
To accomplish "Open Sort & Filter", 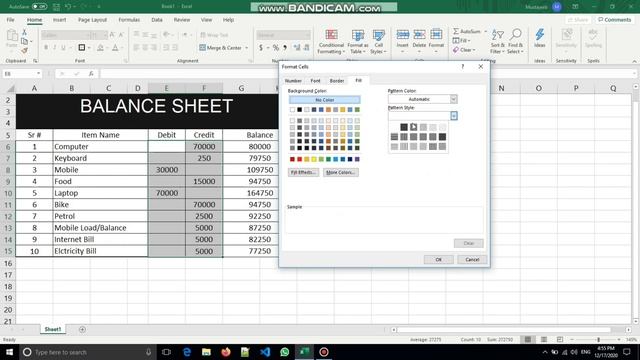I will point(498,41).
